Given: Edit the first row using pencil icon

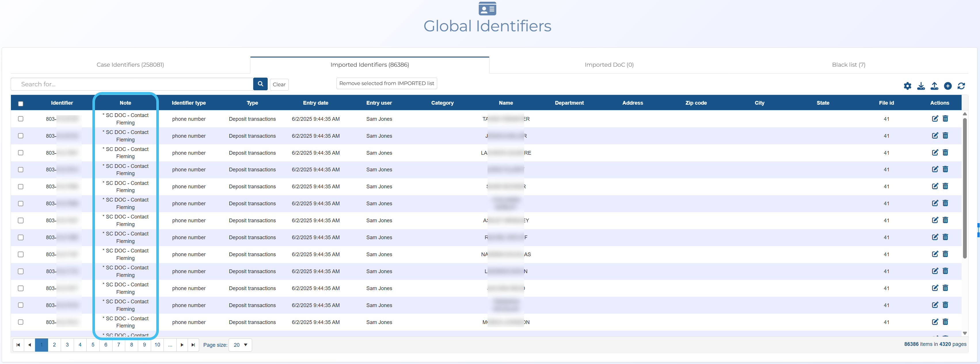Looking at the screenshot, I should (x=935, y=118).
